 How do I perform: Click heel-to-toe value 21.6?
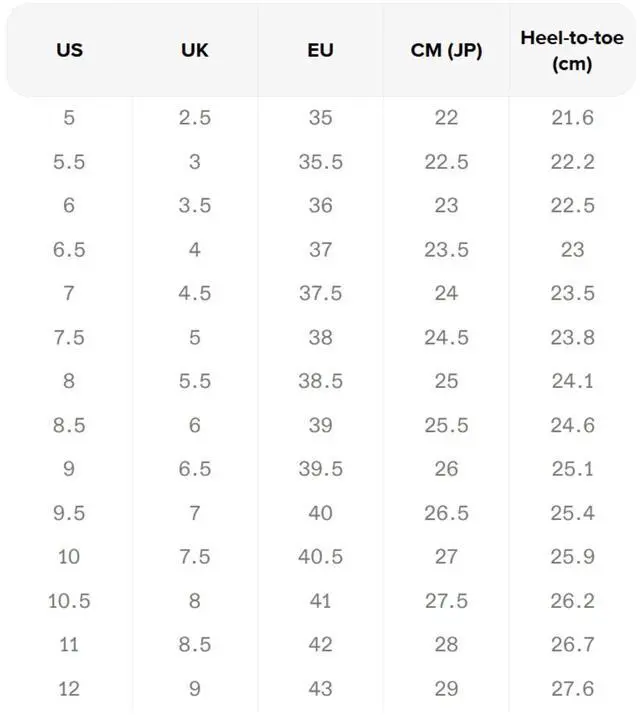[x=572, y=117]
